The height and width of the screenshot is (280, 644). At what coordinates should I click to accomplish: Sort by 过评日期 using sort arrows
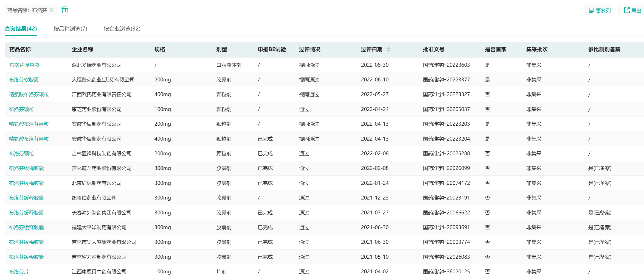click(x=388, y=50)
